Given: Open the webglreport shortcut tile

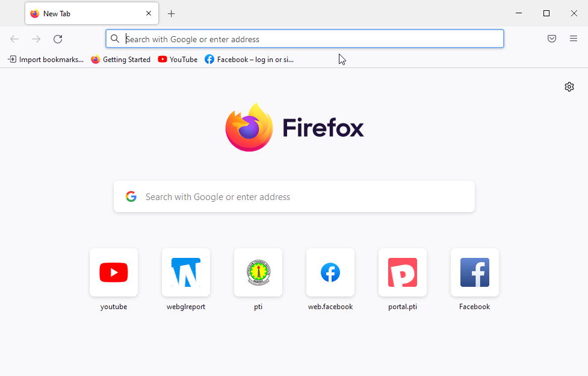Looking at the screenshot, I should click(186, 272).
